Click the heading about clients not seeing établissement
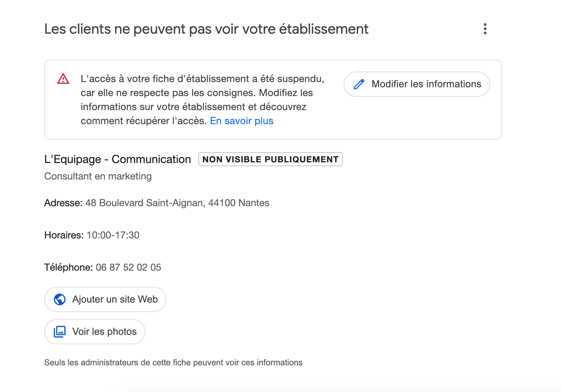Screen dimensions: 561x392 point(206,29)
